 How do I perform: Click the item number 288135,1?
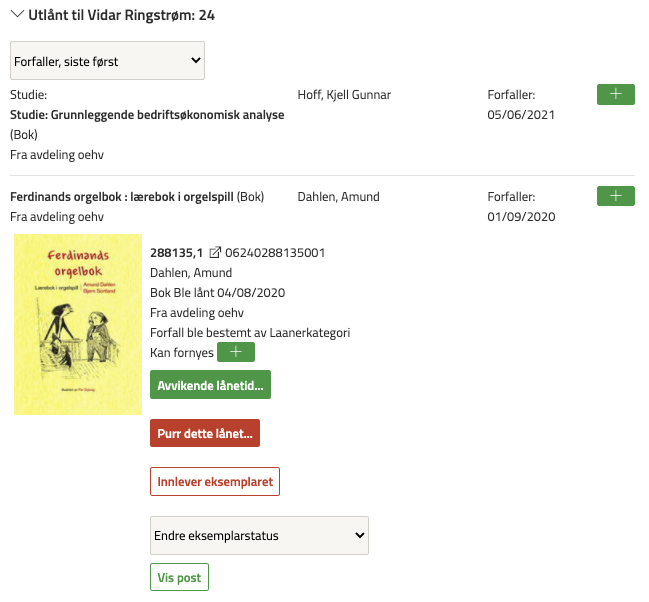pyautogui.click(x=176, y=253)
